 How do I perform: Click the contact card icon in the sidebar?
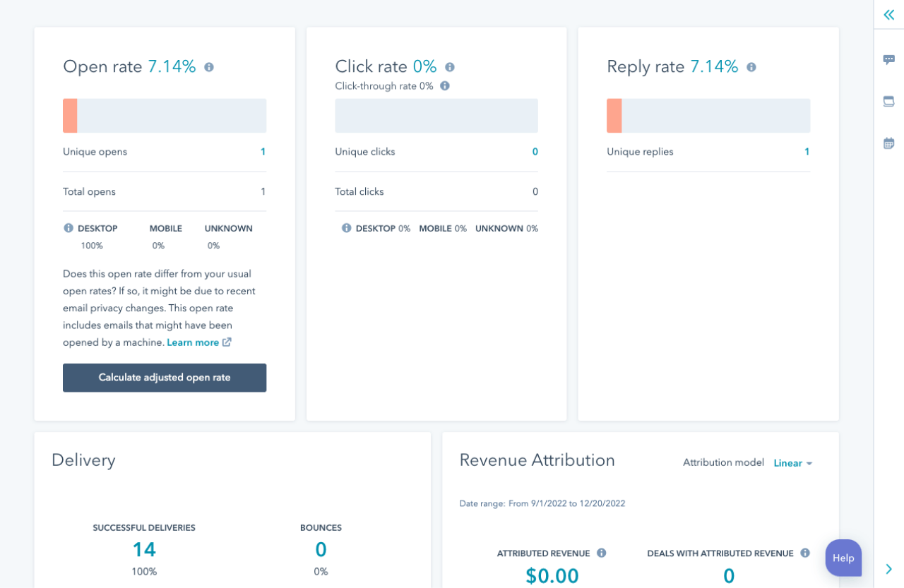tap(888, 101)
